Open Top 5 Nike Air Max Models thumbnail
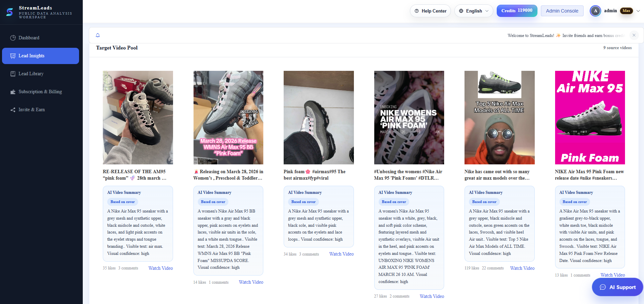The image size is (644, 304). point(499,118)
